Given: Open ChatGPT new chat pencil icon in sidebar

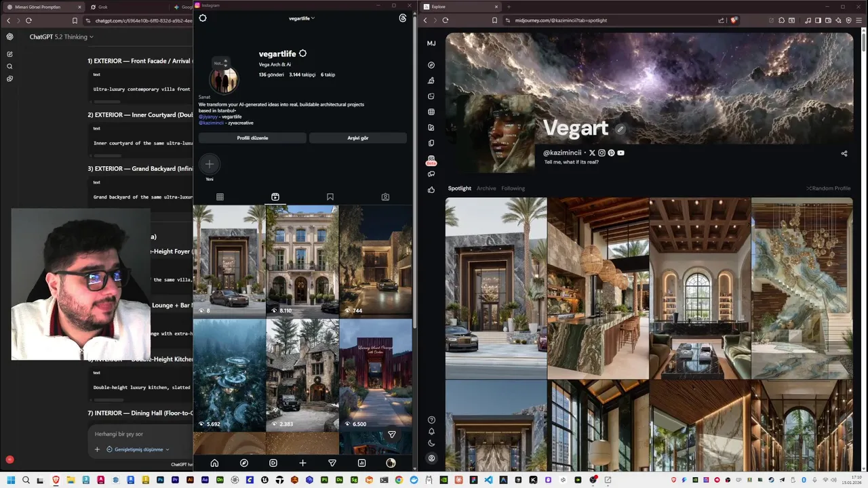Looking at the screenshot, I should click(9, 54).
